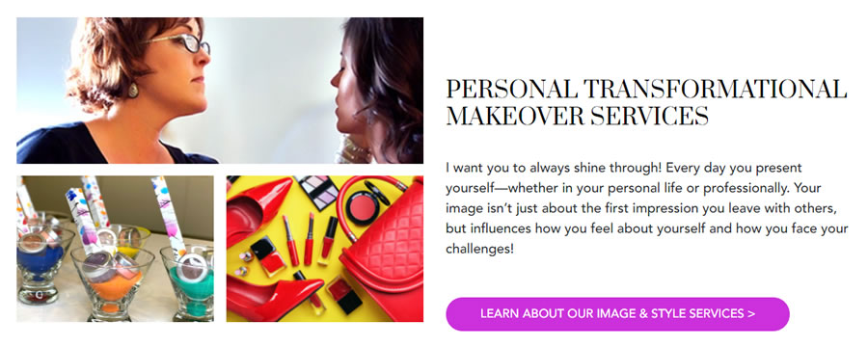
Task: Click the paragraph starting 'I want you to always shine'
Action: click(647, 208)
